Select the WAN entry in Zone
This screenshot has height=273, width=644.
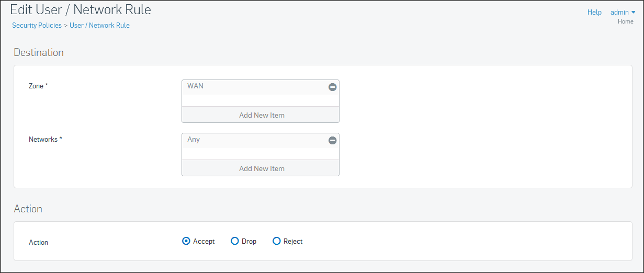click(196, 86)
